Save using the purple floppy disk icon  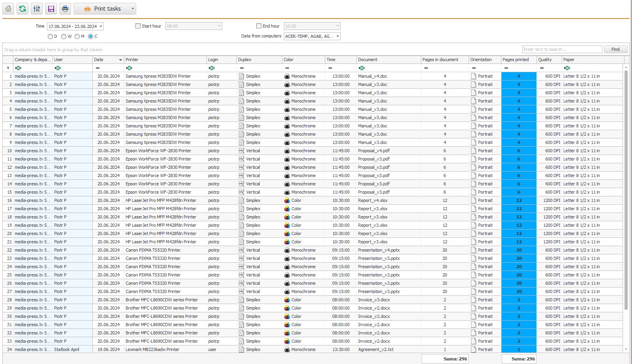51,9
